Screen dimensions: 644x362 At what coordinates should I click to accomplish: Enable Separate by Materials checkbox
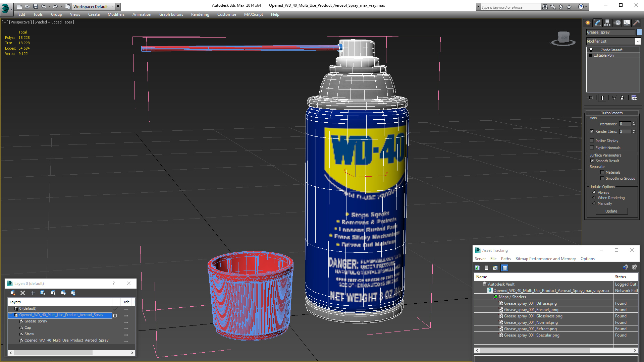click(x=602, y=172)
